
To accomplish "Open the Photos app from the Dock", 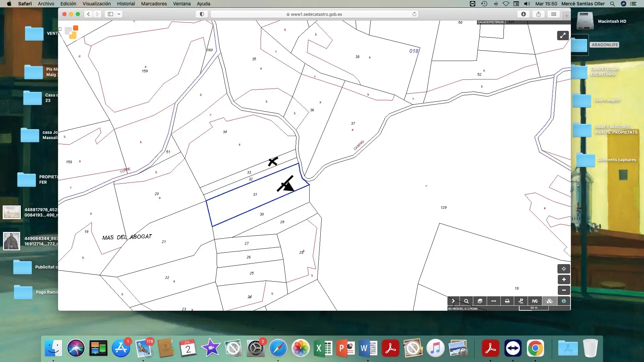I will tap(301, 348).
